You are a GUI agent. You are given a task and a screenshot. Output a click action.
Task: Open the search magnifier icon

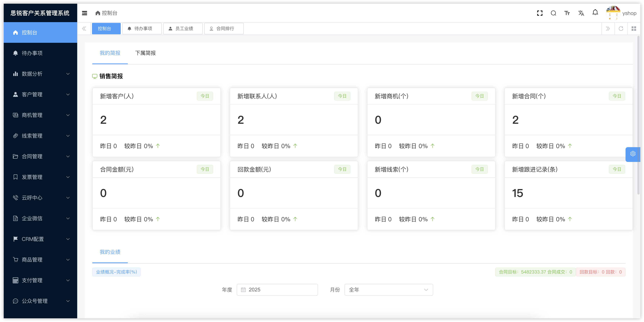(x=553, y=13)
